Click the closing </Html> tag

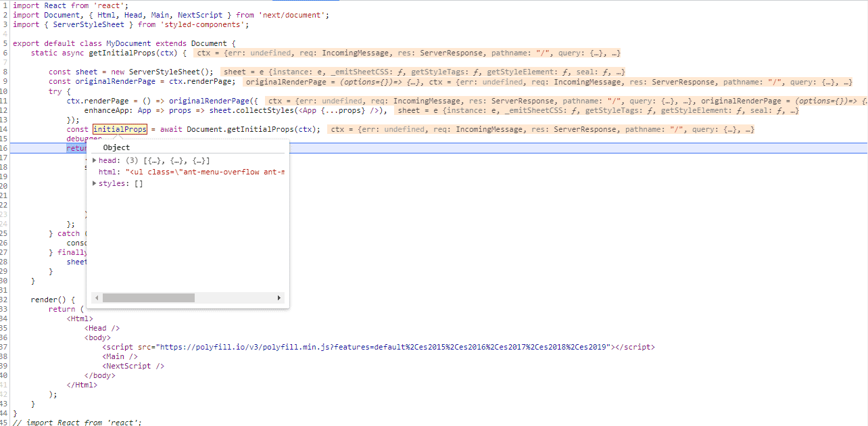click(x=82, y=385)
